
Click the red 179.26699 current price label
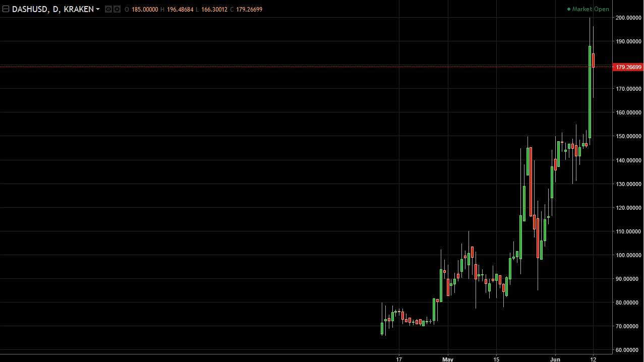[628, 67]
